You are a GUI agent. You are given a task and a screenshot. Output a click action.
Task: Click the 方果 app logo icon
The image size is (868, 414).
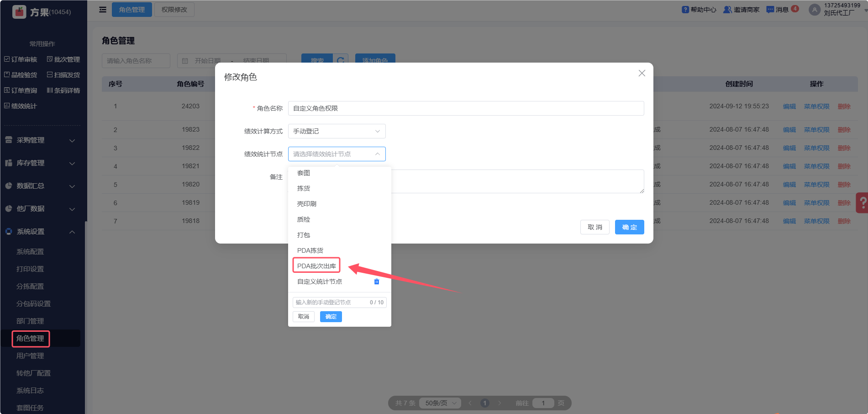point(19,12)
